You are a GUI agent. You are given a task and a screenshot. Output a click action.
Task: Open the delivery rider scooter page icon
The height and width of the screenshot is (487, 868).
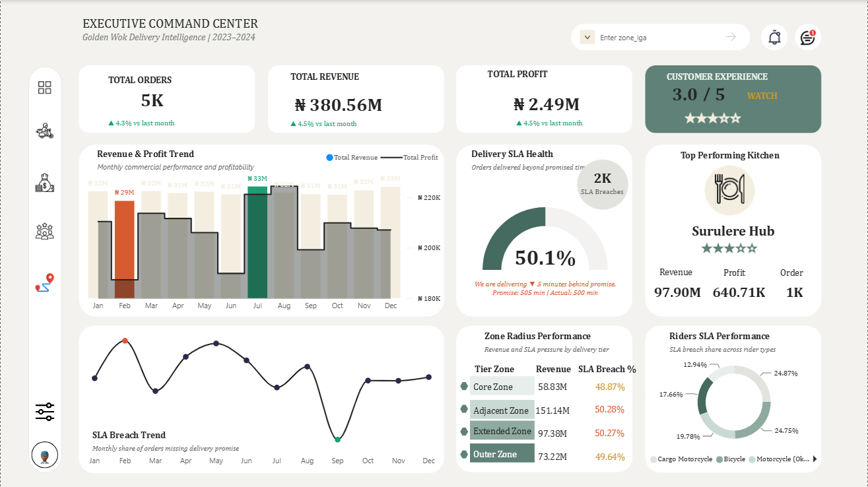(45, 131)
